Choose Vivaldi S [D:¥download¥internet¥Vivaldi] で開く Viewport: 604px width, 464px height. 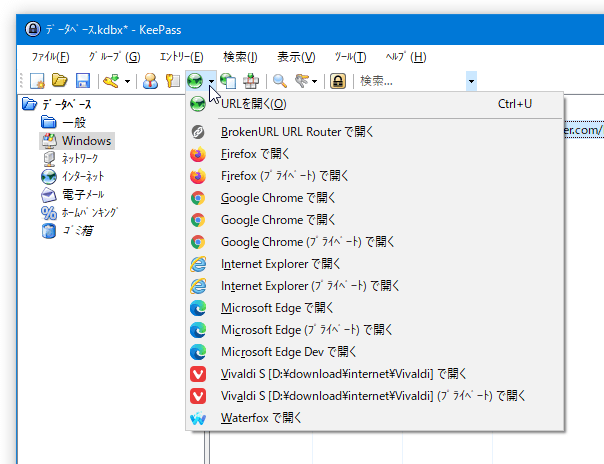pyautogui.click(x=374, y=374)
